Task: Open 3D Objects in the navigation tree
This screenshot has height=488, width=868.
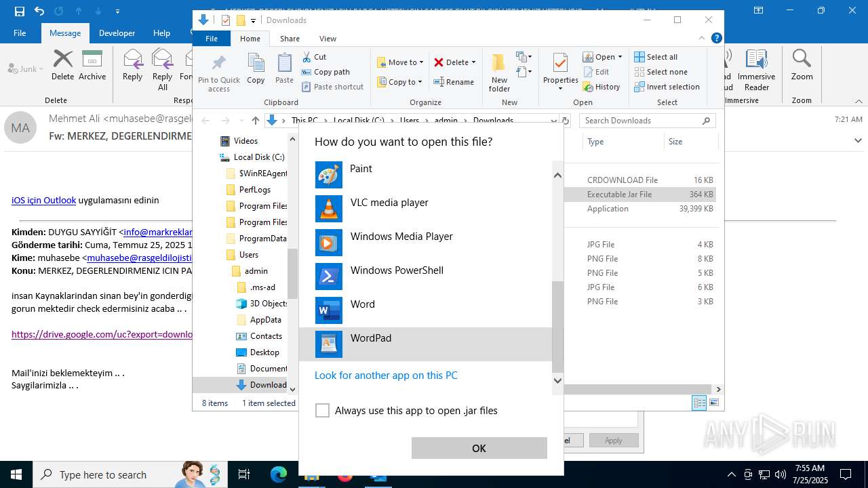Action: coord(262,304)
